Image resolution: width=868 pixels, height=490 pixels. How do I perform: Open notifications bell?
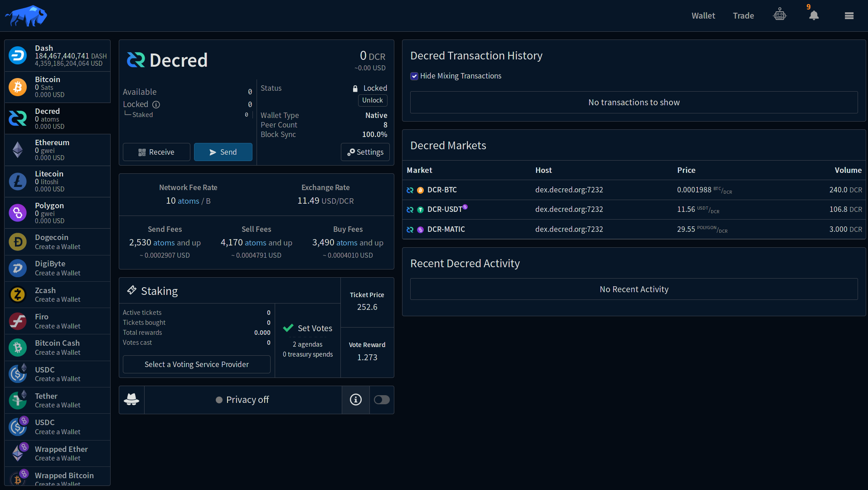coord(814,15)
